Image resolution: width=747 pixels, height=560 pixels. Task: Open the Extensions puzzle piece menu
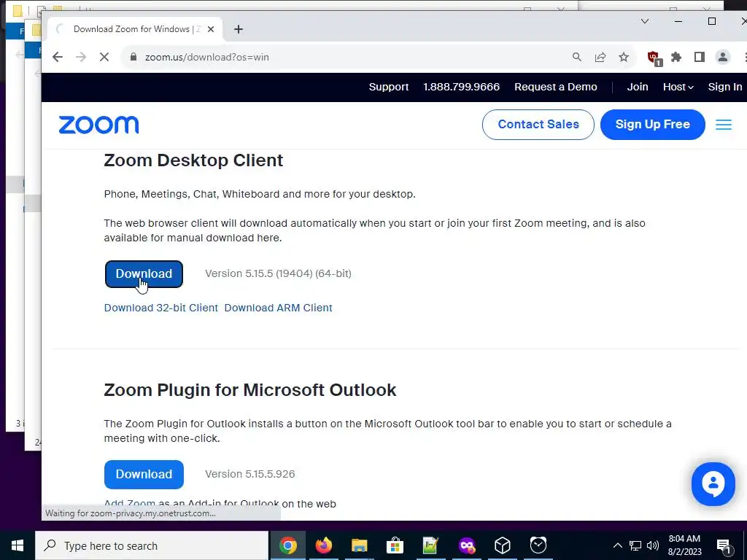tap(676, 57)
